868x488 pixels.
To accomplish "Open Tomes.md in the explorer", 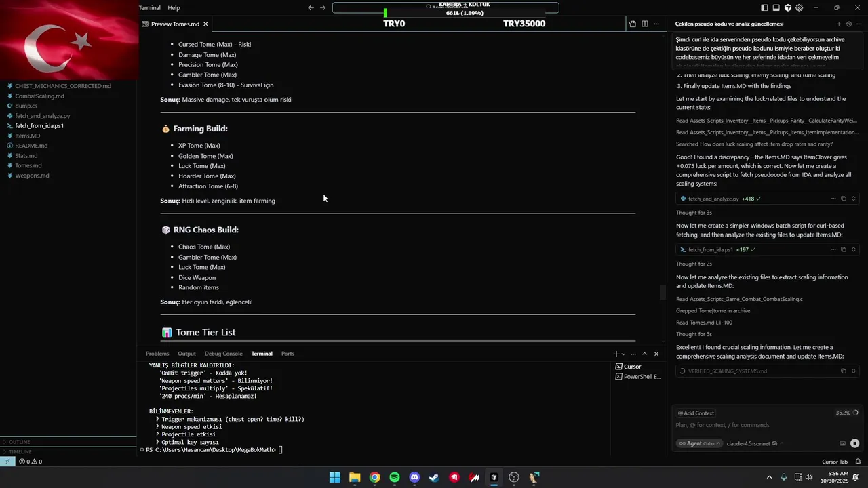I will pos(28,165).
